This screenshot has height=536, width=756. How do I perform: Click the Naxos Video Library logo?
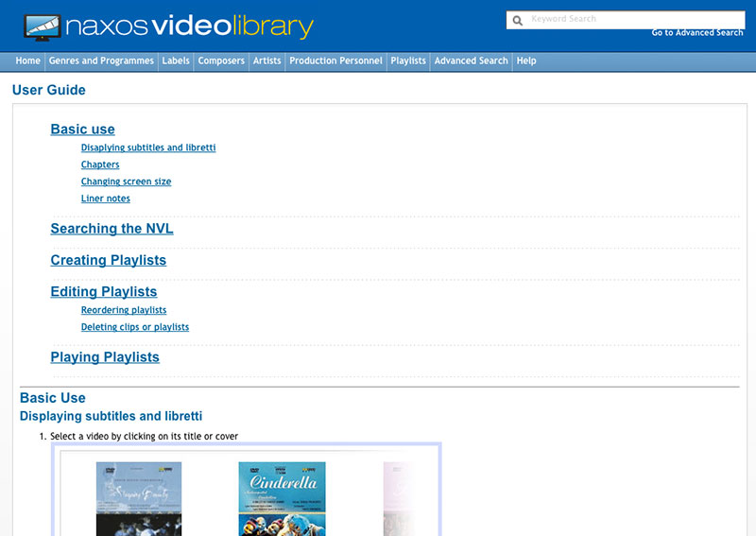[x=168, y=26]
